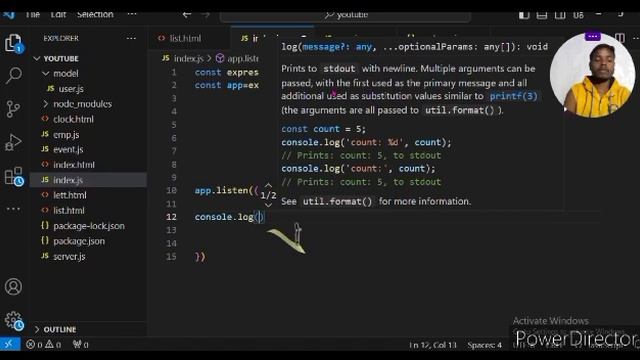Open clock.html file
This screenshot has width=640, height=360.
point(73,119)
